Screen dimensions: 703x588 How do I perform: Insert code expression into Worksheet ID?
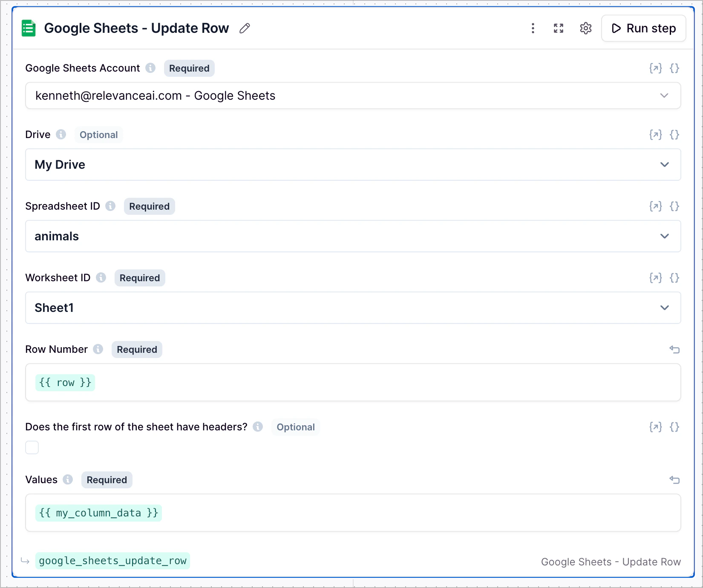click(674, 277)
